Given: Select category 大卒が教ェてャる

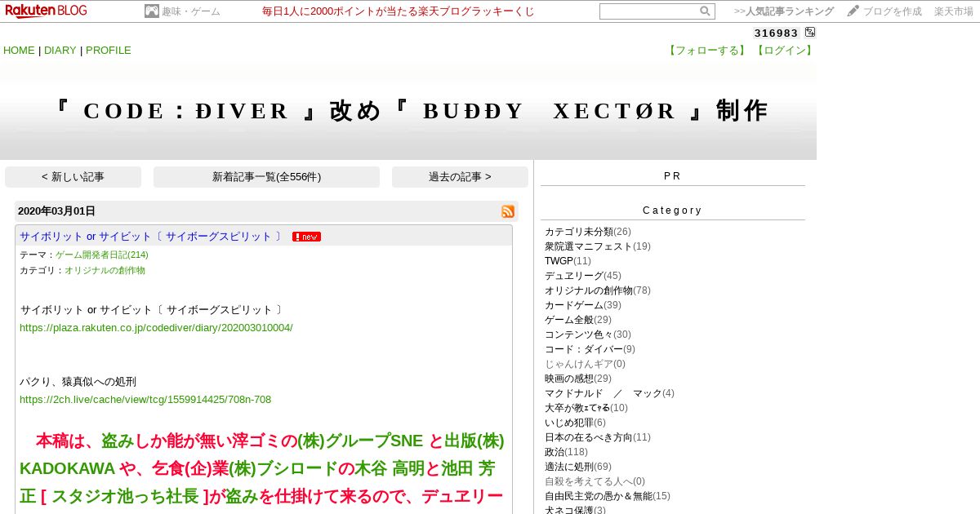Looking at the screenshot, I should click(x=577, y=408).
